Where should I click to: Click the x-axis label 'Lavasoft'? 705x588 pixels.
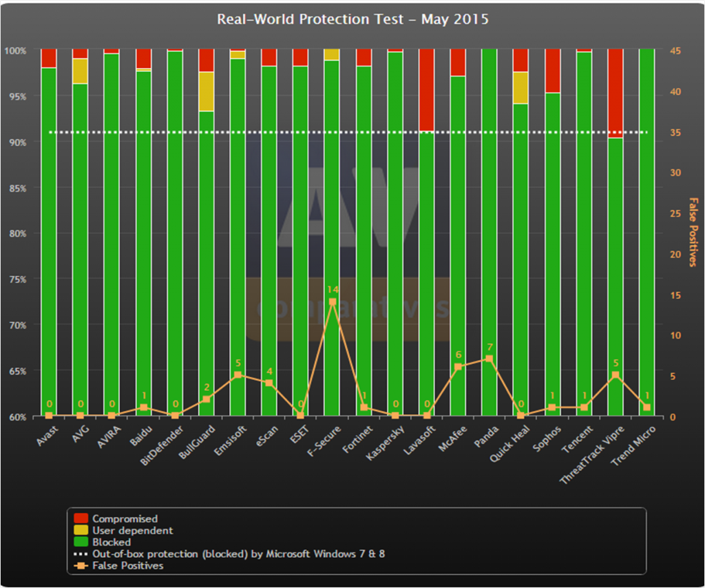point(419,440)
